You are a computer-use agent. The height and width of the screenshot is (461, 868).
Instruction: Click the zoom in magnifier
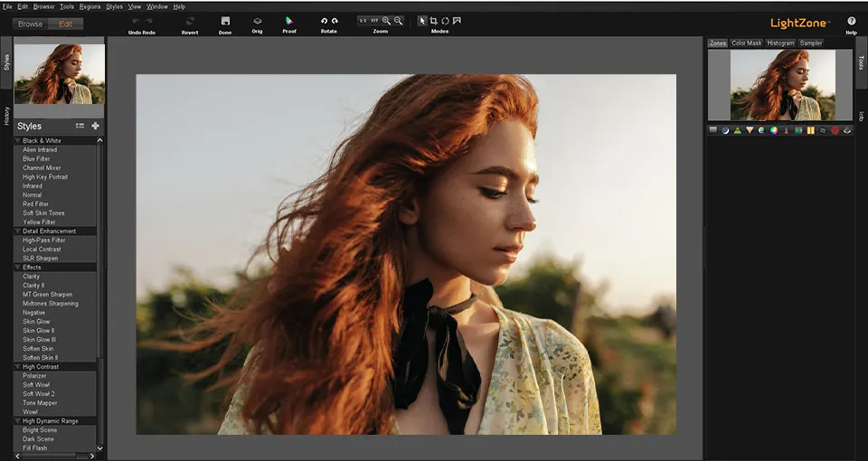[x=387, y=21]
